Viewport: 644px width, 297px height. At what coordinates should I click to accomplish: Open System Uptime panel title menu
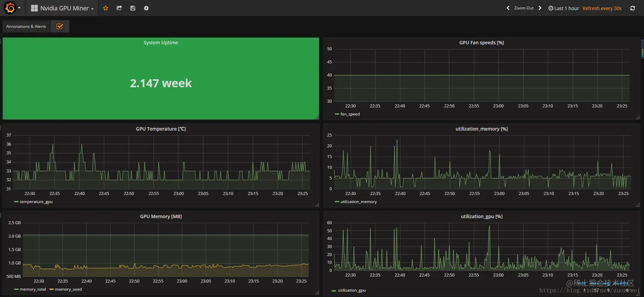click(161, 43)
